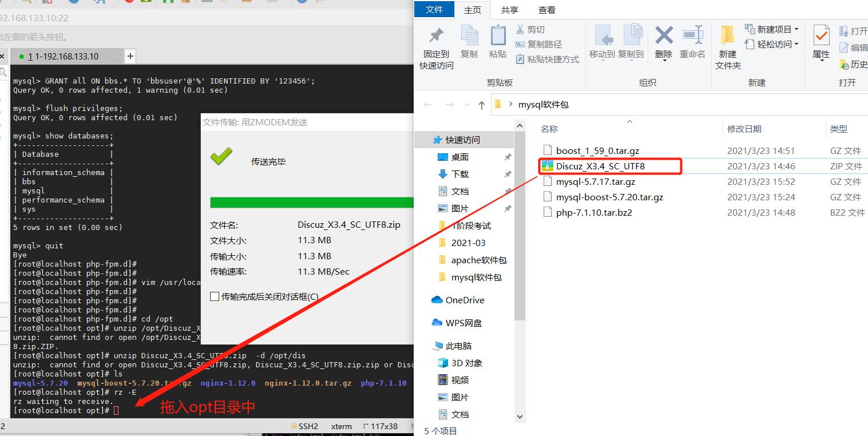Click the transfer progress bar
868x436 pixels.
point(311,202)
